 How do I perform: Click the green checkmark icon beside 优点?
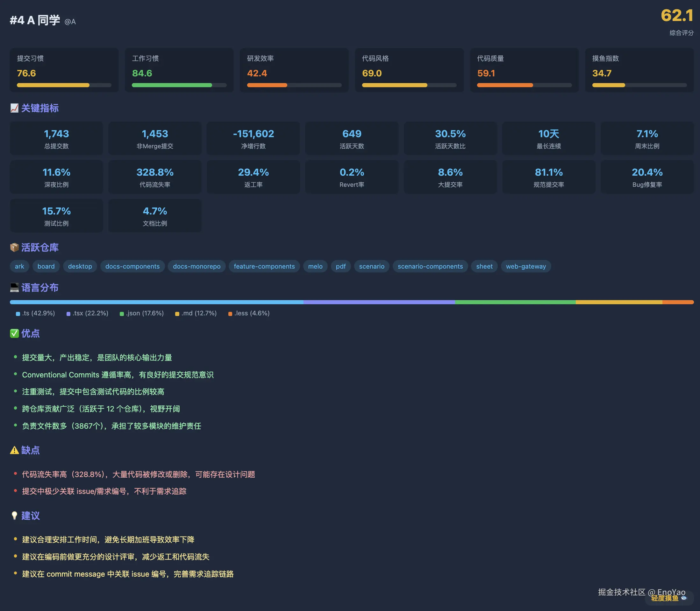[x=14, y=333]
